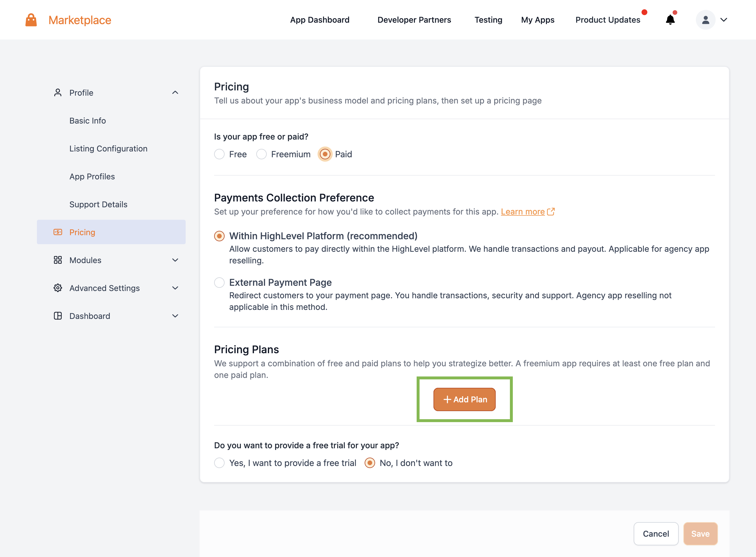Screen dimensions: 756x557
Task: Open account dropdown arrow next to avatar
Action: [x=724, y=20]
